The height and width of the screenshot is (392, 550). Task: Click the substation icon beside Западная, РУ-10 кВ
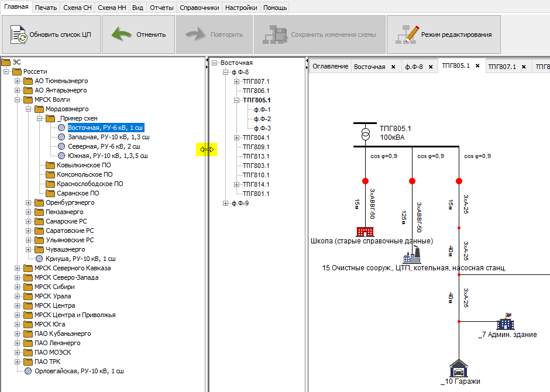(x=61, y=137)
